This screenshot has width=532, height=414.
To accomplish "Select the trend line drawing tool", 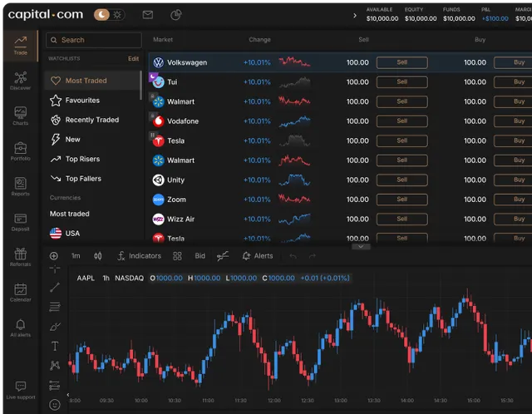I will point(55,288).
